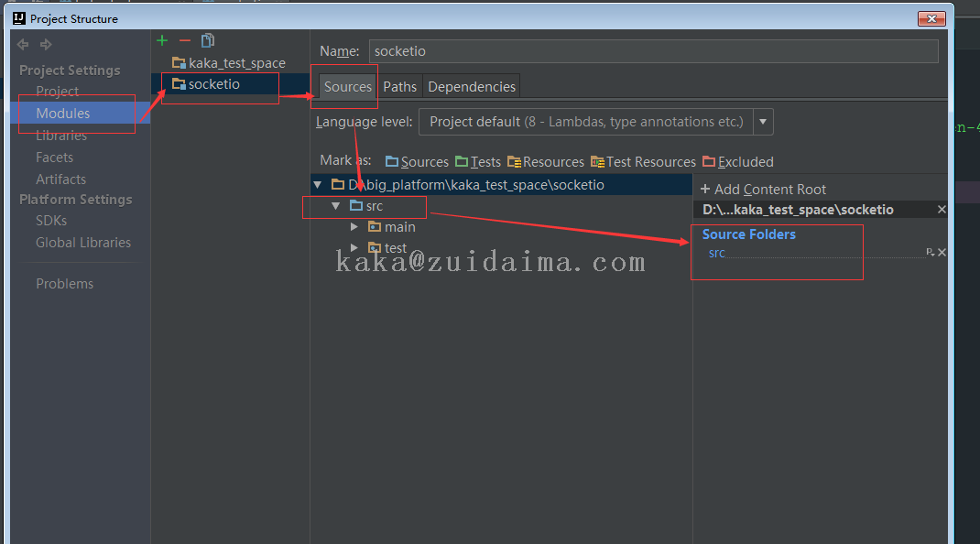The width and height of the screenshot is (980, 544).
Task: Open SDKs platform settings
Action: 51,221
